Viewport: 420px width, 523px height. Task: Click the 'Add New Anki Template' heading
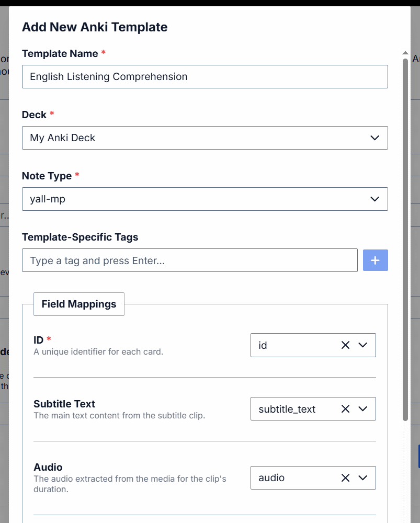tap(95, 27)
